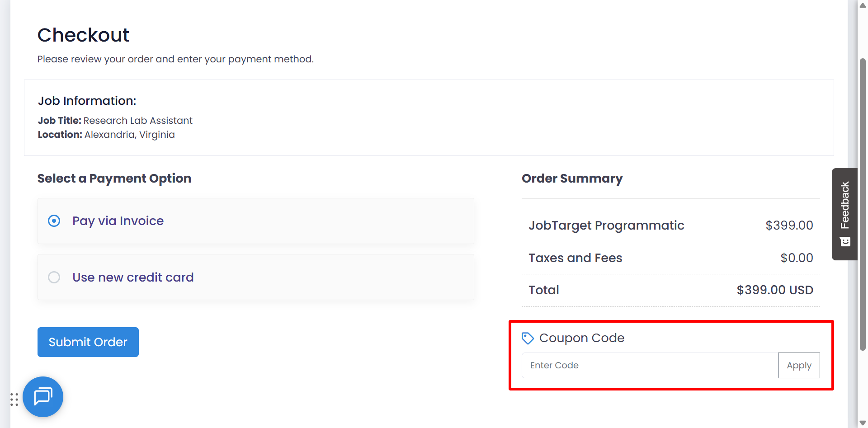The width and height of the screenshot is (868, 428).
Task: Click the Use new credit card label
Action: click(x=133, y=277)
